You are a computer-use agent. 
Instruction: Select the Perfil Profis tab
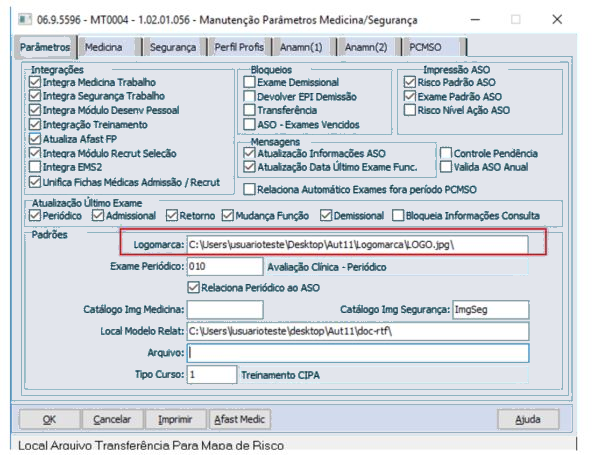(240, 47)
